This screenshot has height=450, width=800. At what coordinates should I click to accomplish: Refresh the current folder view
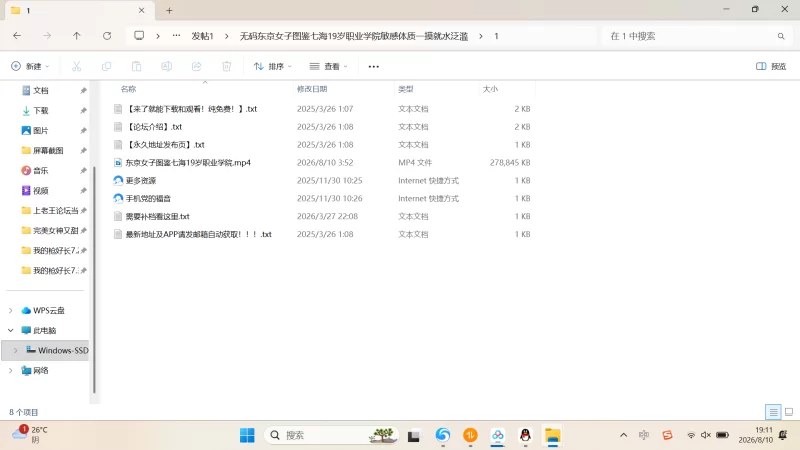point(107,36)
